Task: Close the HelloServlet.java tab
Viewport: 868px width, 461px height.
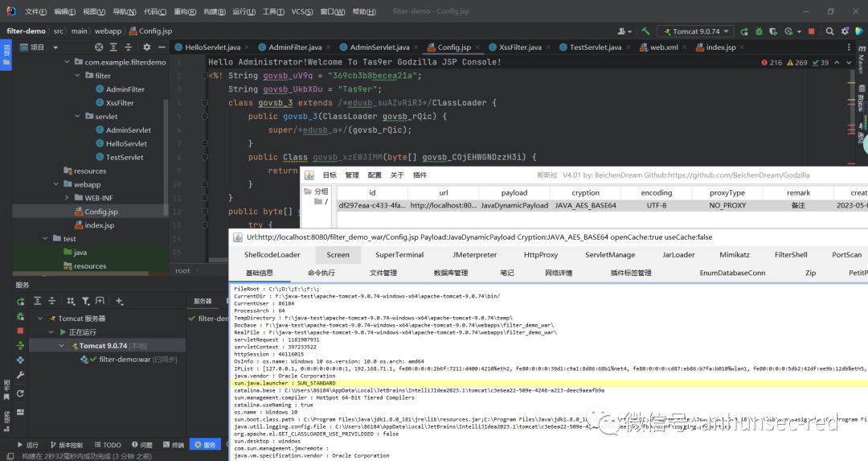Action: click(x=247, y=47)
